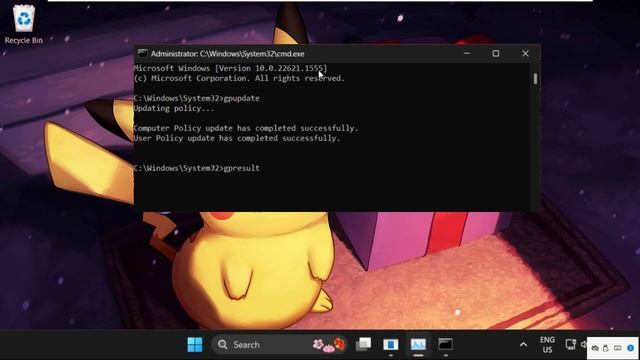Viewport: 640px width, 360px height.
Task: Click the cloud icon in tray overlay
Action: pos(595,348)
